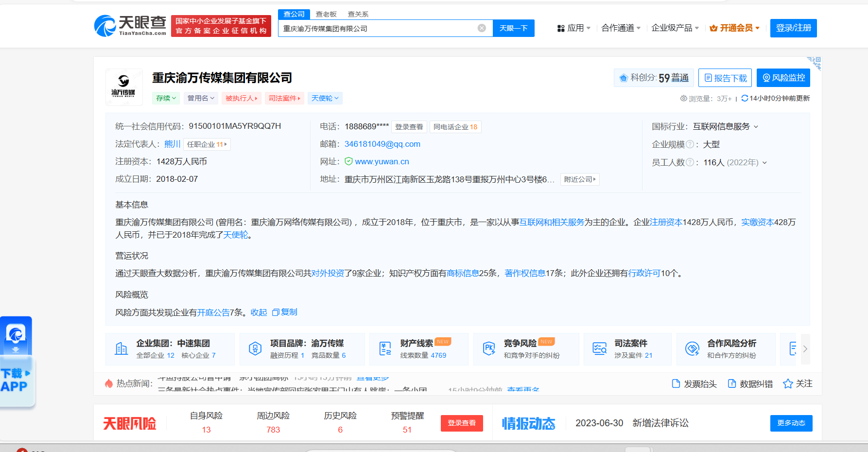Open the email 346181049@qq.com link

pos(382,144)
